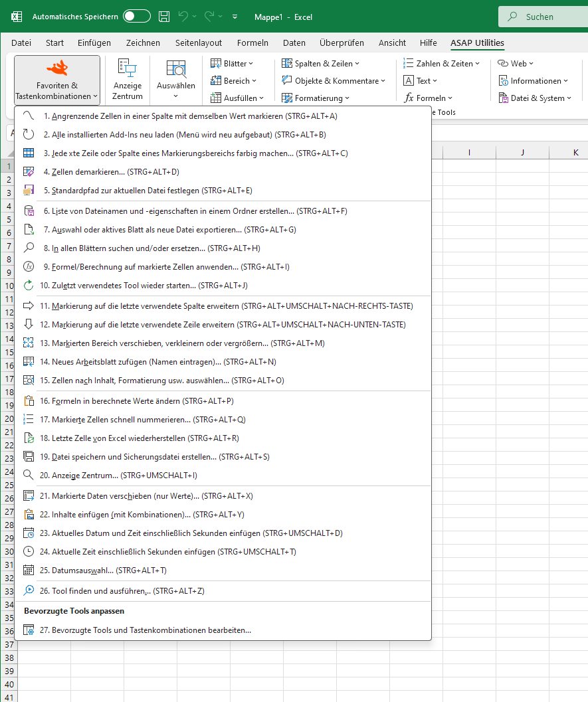Expand the Spalten & Zeilen menu
588x702 pixels.
pos(320,64)
